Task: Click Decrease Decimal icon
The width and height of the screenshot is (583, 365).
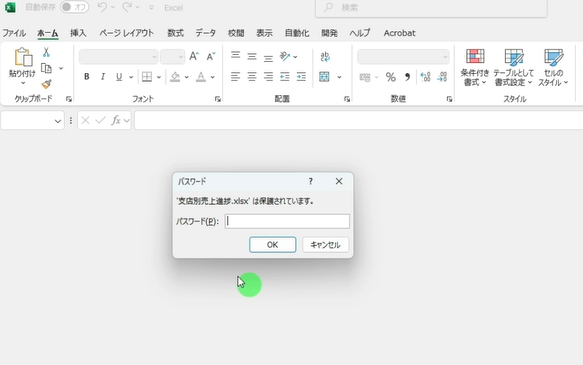Action: (x=442, y=77)
